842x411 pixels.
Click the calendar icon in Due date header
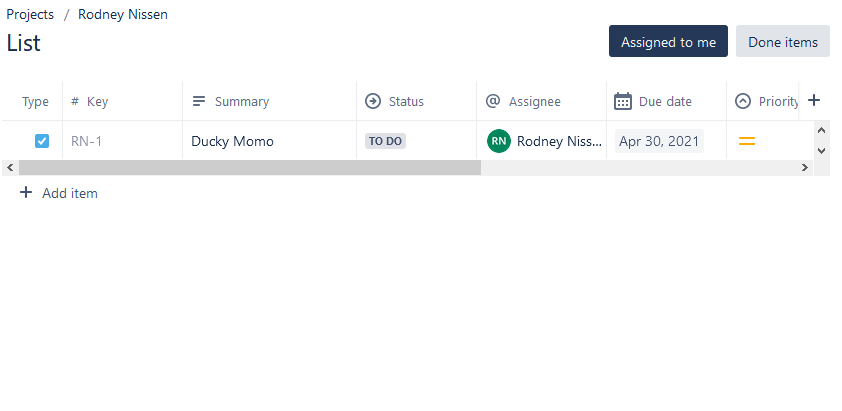(623, 101)
